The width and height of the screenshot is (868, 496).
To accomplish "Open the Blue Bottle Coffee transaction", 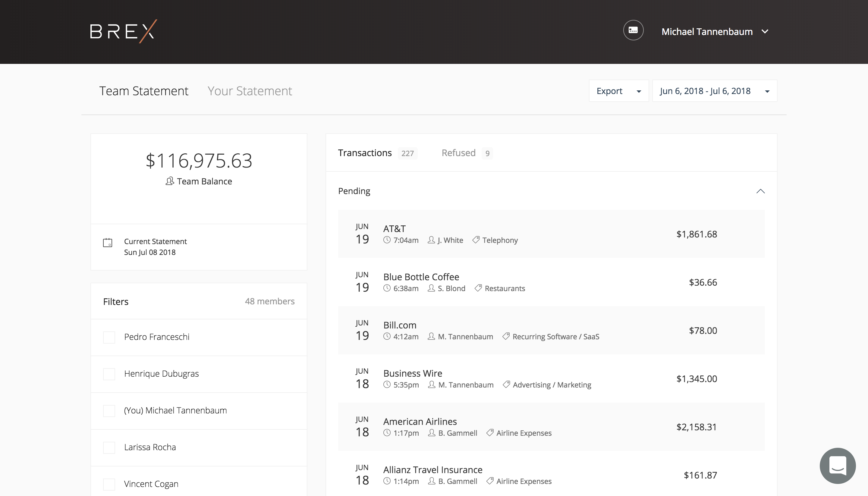I will pyautogui.click(x=551, y=282).
